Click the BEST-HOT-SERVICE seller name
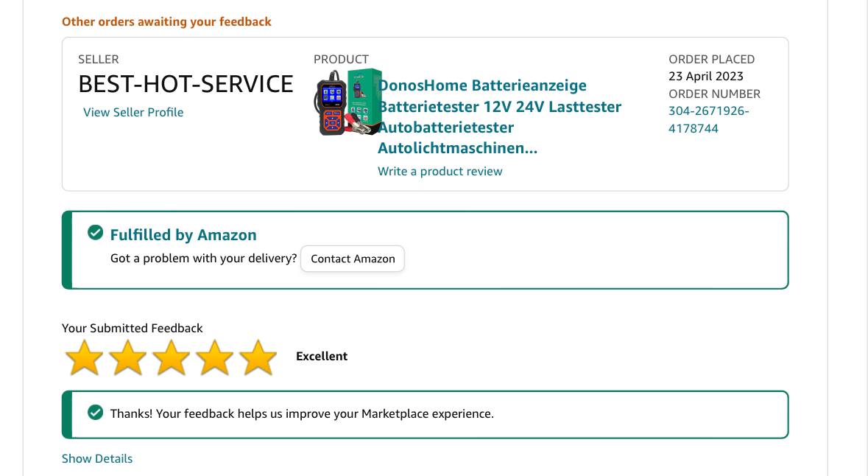Image resolution: width=868 pixels, height=476 pixels. point(186,84)
